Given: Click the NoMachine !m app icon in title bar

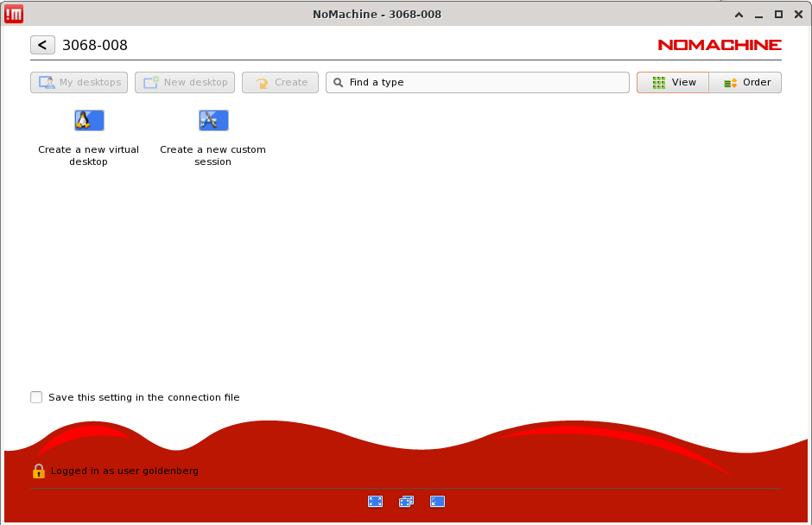Looking at the screenshot, I should 14,14.
